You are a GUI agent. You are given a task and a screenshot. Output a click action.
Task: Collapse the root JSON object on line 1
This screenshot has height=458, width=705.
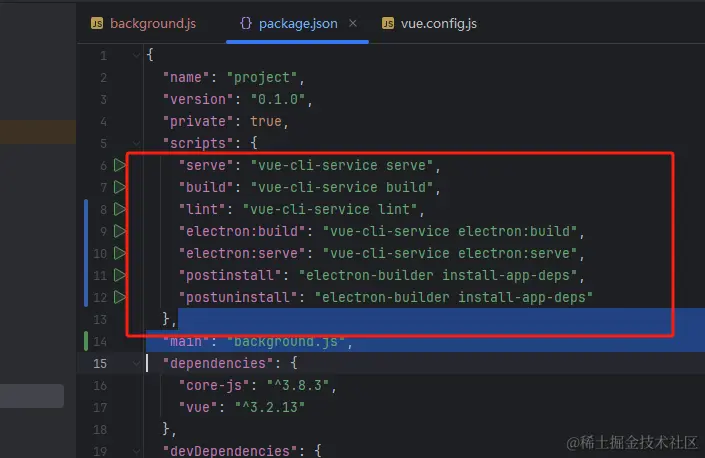tap(136, 55)
